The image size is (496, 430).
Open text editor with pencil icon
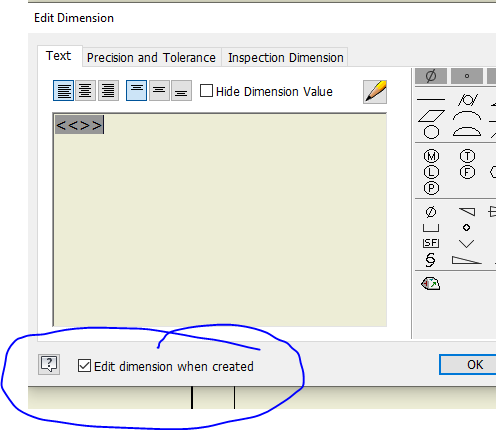point(375,92)
